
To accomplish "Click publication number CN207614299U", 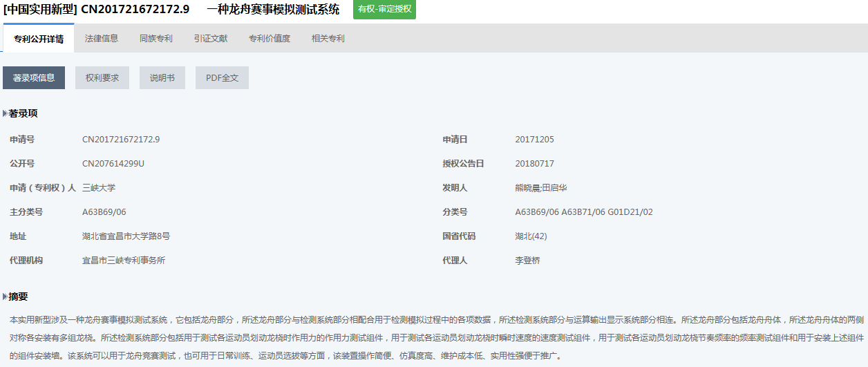I will point(113,164).
